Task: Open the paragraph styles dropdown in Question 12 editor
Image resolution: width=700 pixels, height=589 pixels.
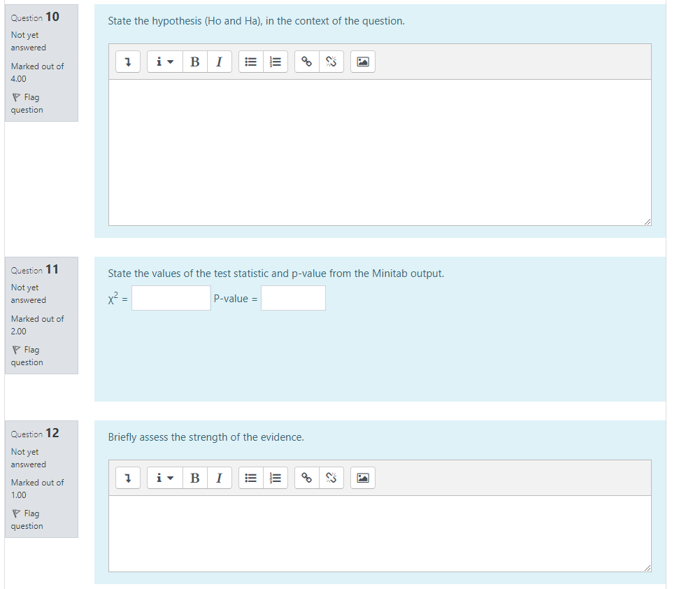Action: pyautogui.click(x=164, y=478)
